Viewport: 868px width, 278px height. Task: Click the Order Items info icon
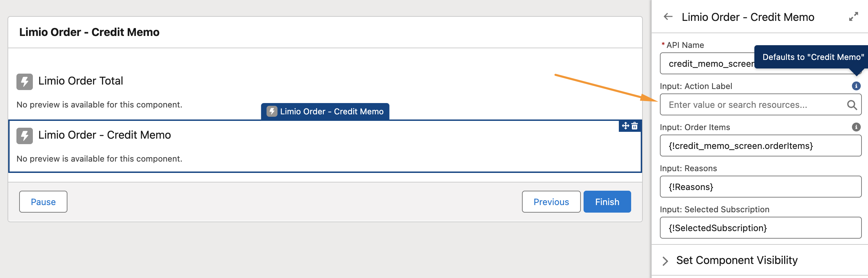coord(856,127)
